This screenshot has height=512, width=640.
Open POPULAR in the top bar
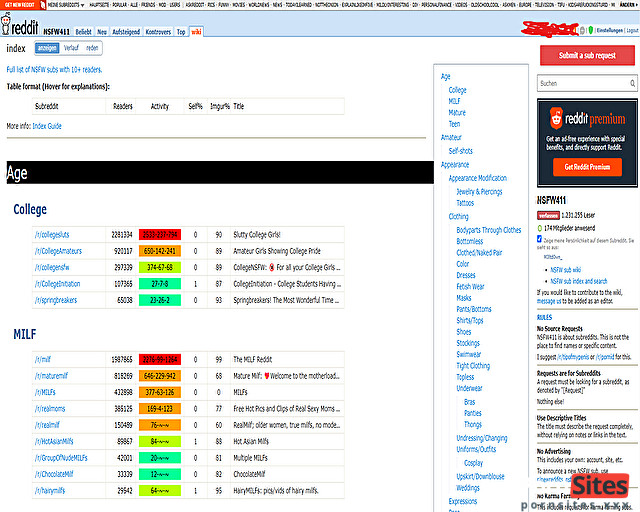click(119, 5)
